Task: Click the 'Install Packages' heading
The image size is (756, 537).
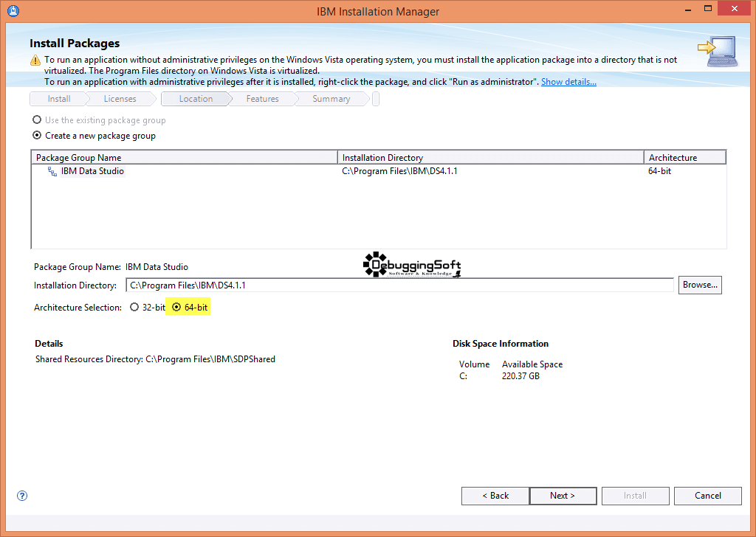Action: tap(75, 44)
